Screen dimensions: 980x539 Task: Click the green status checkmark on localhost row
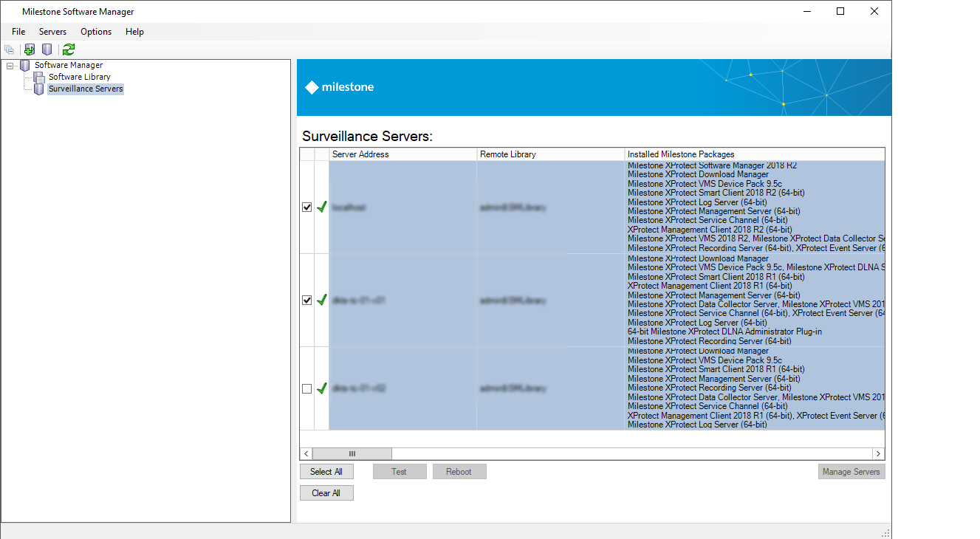tap(321, 207)
